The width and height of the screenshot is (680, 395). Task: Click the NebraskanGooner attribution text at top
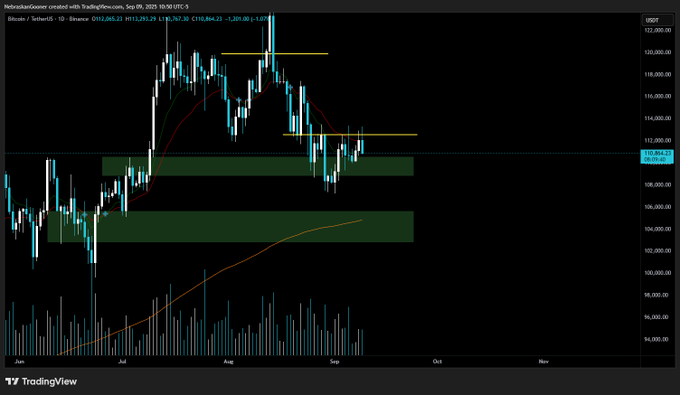96,7
